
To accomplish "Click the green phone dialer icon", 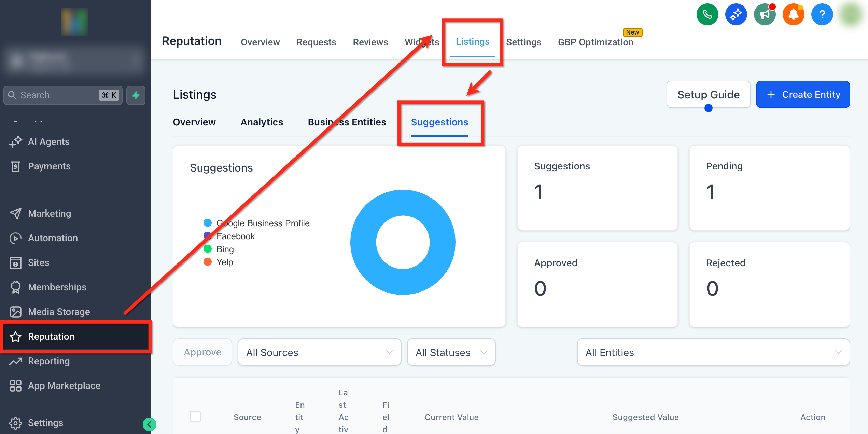I will (x=707, y=15).
